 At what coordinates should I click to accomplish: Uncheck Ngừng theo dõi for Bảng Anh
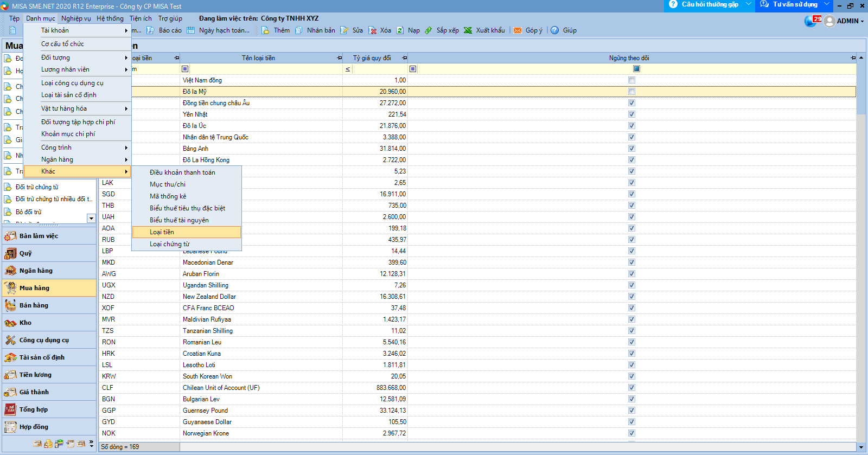631,149
